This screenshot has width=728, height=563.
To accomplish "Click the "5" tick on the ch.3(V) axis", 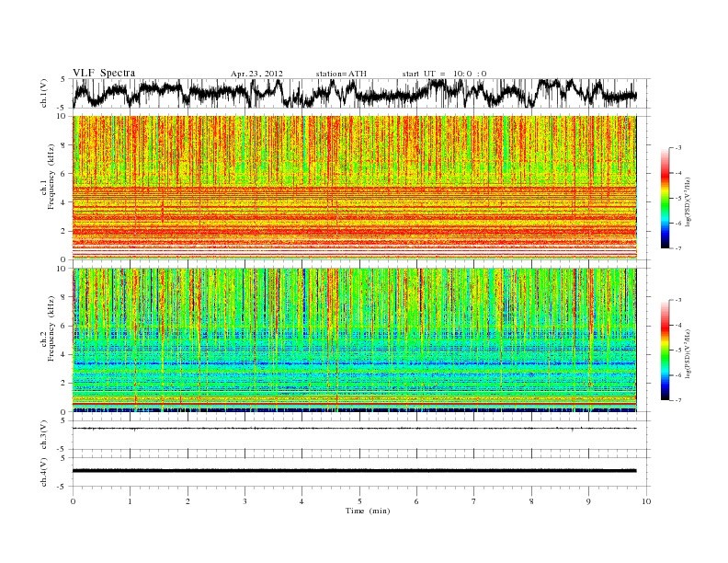I will [x=63, y=420].
